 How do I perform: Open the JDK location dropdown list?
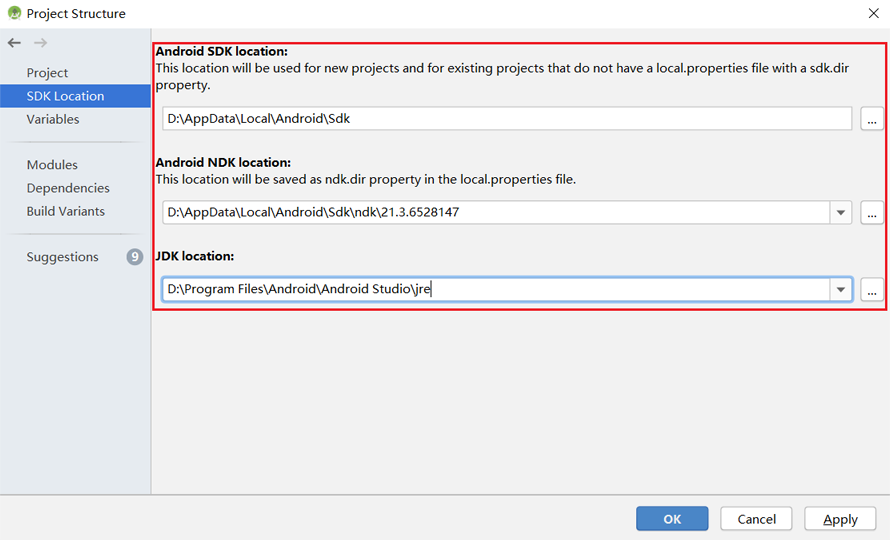[x=841, y=289]
